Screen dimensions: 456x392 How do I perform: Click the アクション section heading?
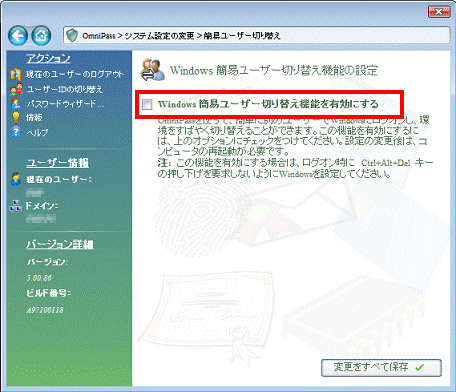pos(49,59)
